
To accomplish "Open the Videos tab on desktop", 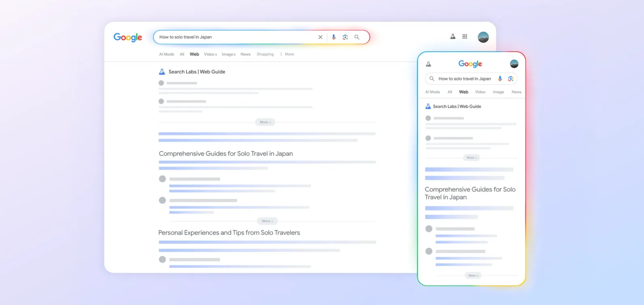I will tap(210, 54).
